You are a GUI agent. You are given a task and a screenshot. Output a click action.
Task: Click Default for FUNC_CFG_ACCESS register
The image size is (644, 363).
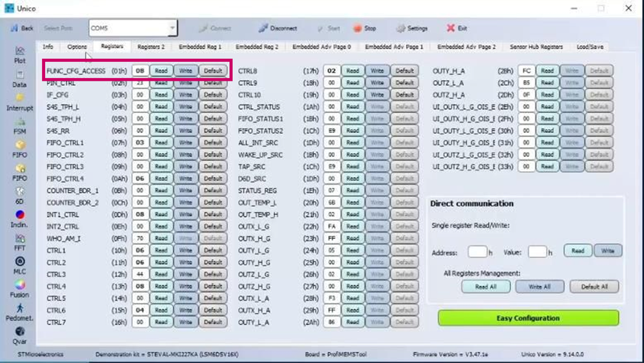[213, 70]
